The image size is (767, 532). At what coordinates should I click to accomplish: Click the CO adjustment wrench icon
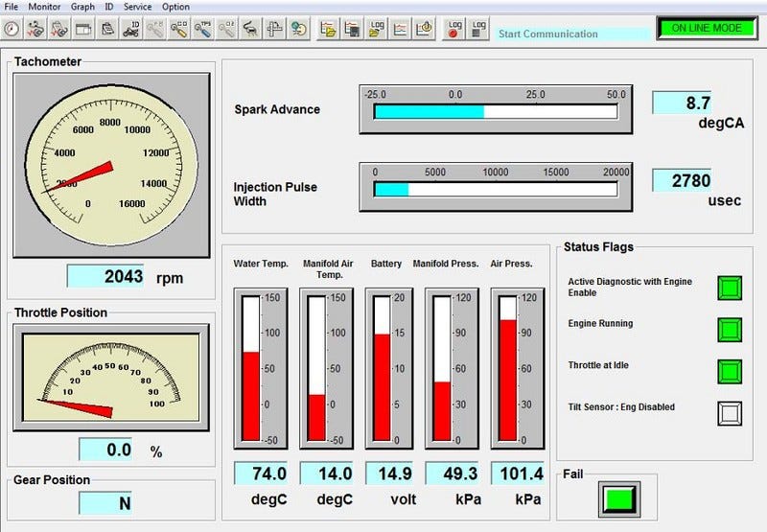[179, 29]
